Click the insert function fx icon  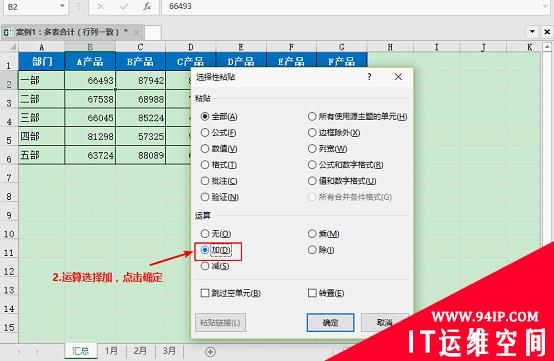point(147,6)
